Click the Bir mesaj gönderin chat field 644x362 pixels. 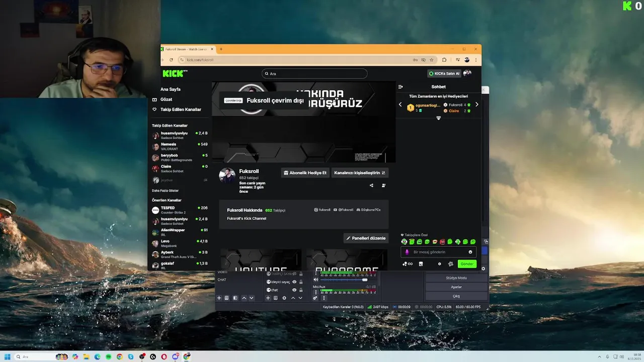438,252
